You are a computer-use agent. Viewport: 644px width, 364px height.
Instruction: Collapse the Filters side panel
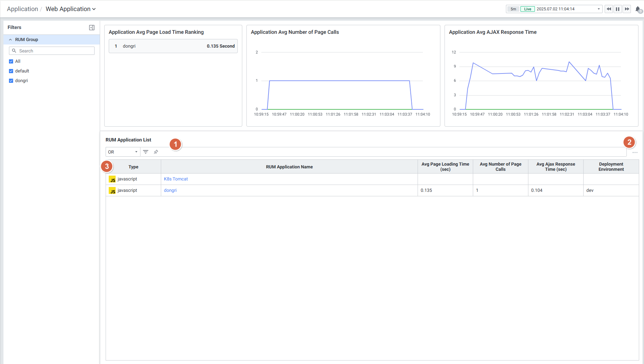92,28
